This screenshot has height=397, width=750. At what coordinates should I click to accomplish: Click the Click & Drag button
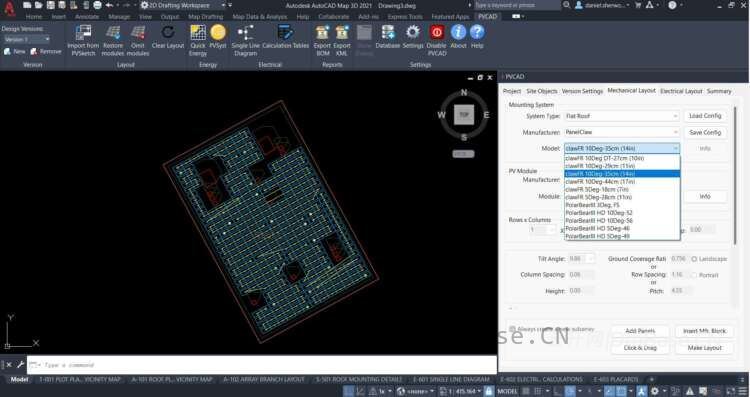click(640, 348)
